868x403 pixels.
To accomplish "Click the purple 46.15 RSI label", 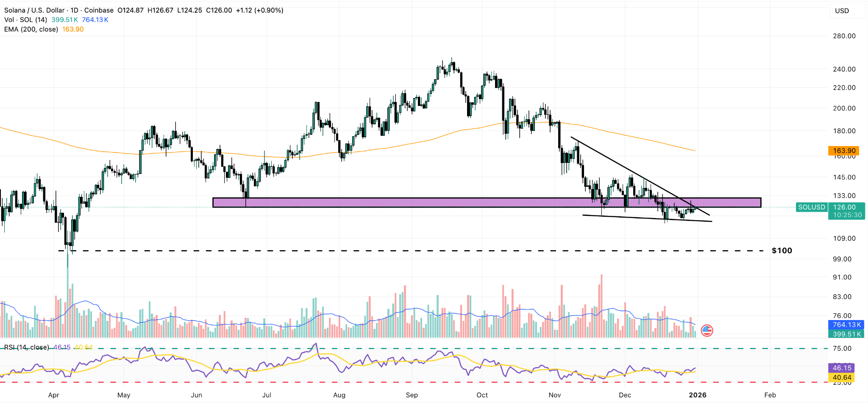I will tap(842, 368).
